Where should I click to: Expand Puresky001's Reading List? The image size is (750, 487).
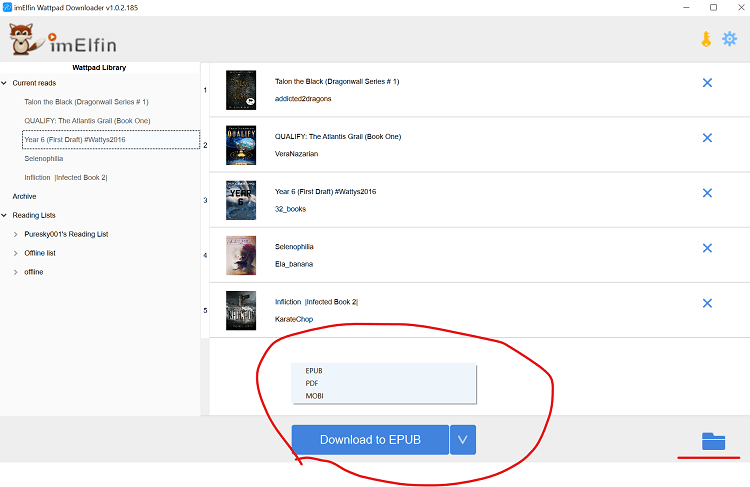tap(16, 234)
